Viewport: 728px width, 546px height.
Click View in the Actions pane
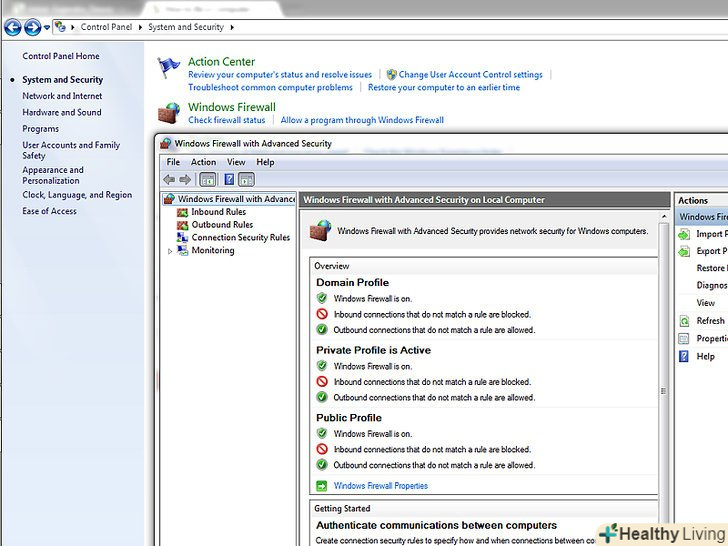tap(705, 303)
